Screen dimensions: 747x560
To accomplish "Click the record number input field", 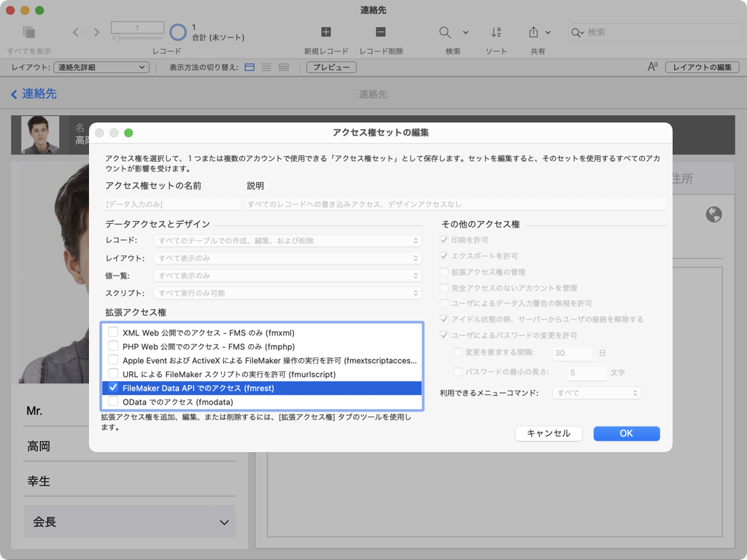I will [137, 28].
